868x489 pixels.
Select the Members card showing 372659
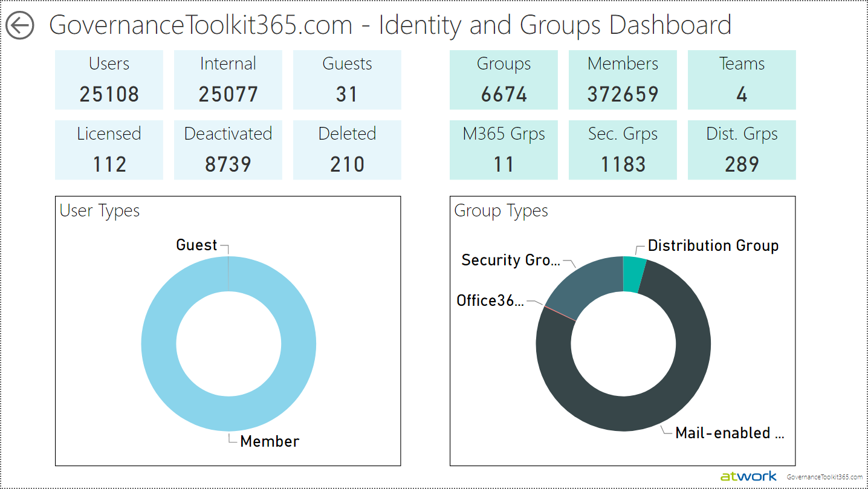pos(623,80)
